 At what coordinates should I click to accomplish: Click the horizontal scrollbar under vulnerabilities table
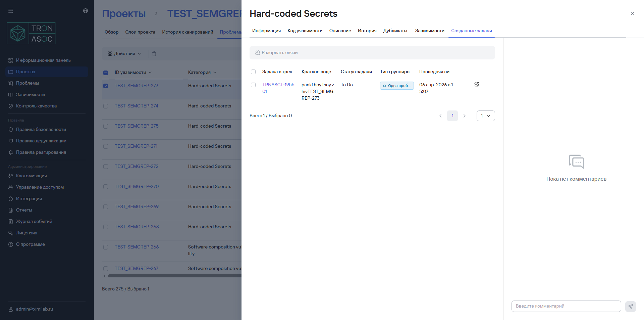tap(174, 276)
